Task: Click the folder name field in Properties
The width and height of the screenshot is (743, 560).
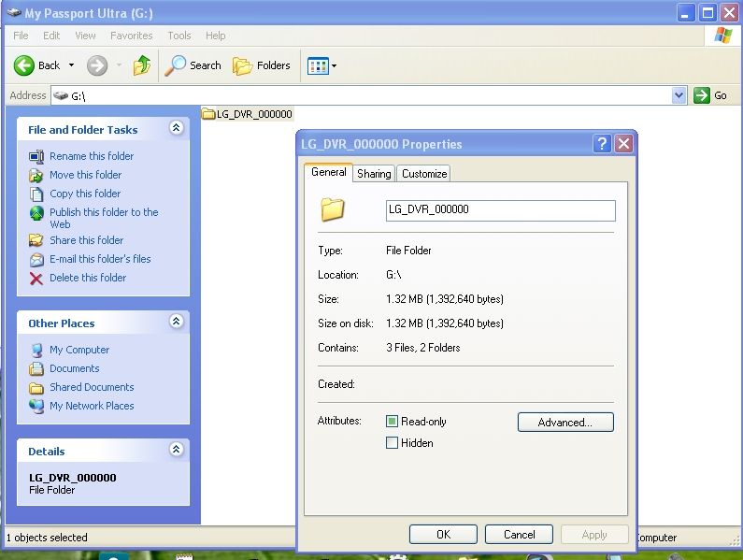Action: tap(500, 210)
